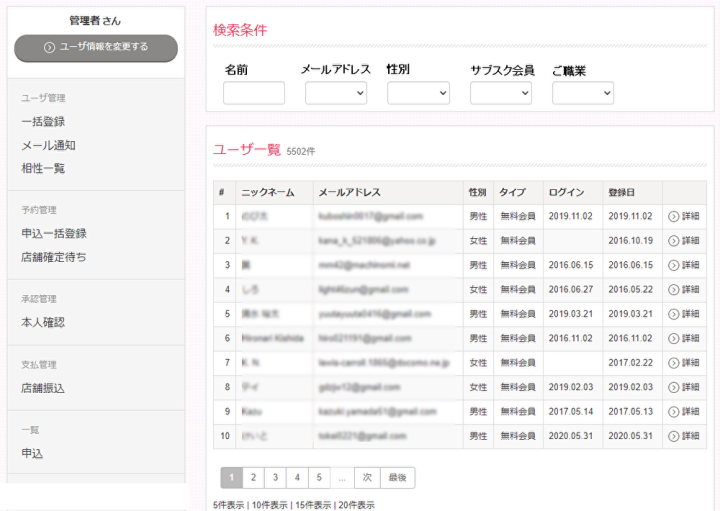This screenshot has width=720, height=511.
Task: Switch to 20件表示 per page
Action: tap(355, 505)
